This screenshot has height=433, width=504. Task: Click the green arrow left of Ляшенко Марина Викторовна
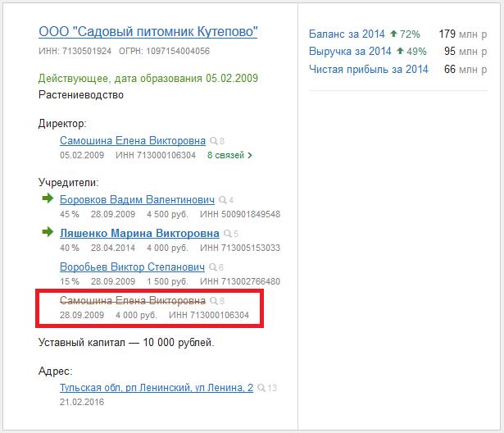[47, 234]
